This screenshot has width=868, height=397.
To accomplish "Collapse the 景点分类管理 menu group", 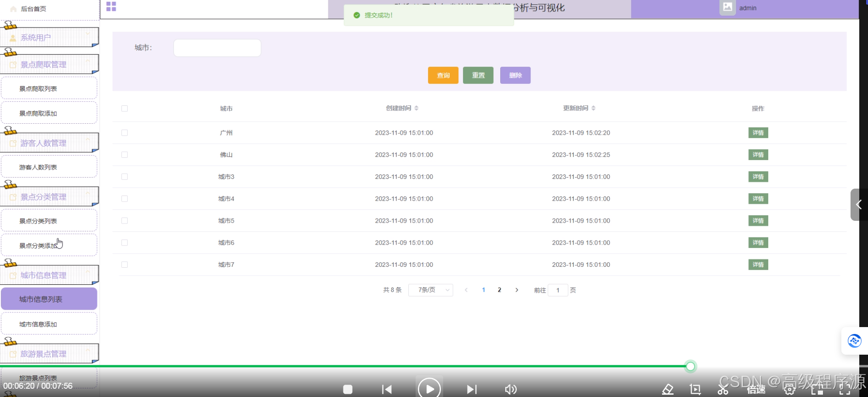I will tap(50, 197).
